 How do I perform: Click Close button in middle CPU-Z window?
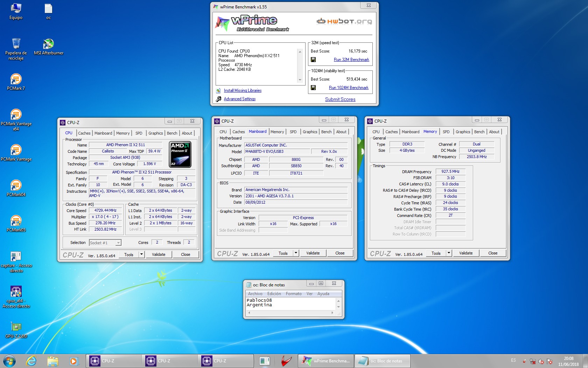click(x=340, y=253)
